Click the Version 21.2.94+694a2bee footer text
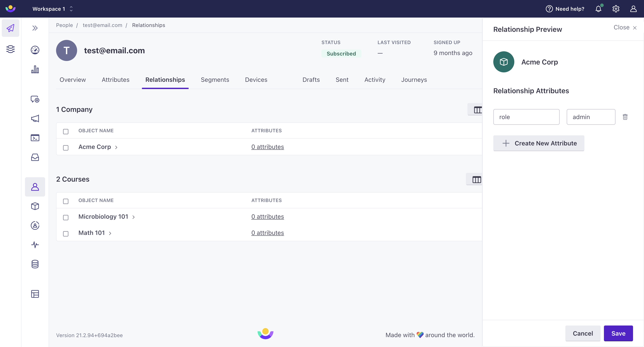This screenshot has height=347, width=644. [x=89, y=335]
